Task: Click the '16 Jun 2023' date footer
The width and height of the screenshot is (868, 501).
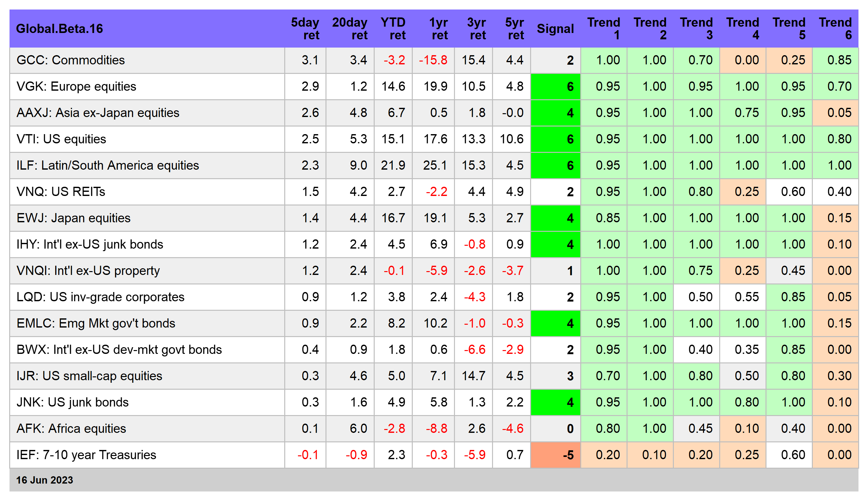Action: click(x=44, y=480)
